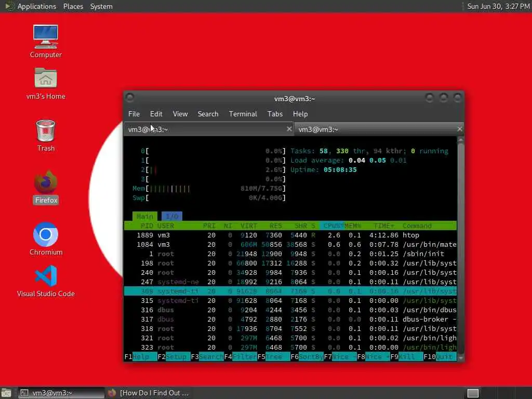Open the System menu
This screenshot has width=532, height=399.
[101, 6]
